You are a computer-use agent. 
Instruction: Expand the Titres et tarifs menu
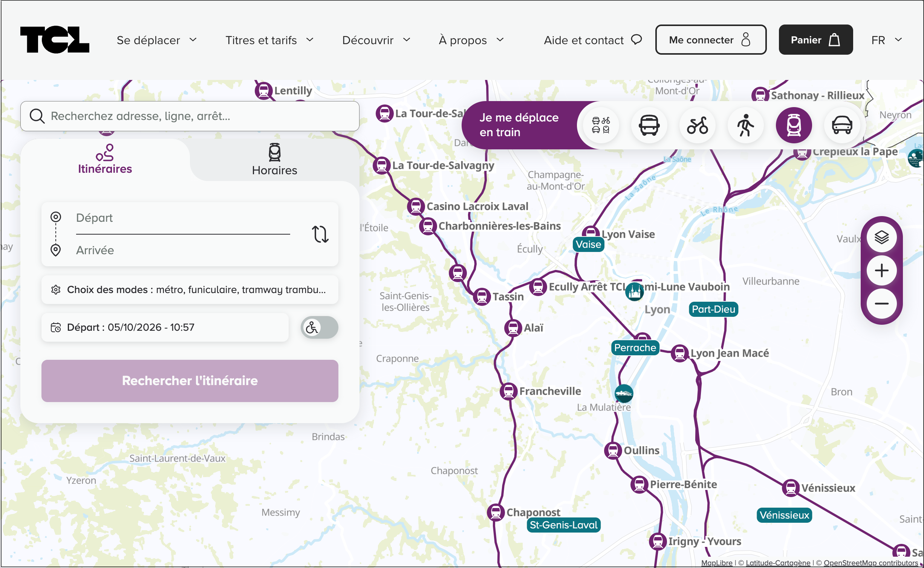tap(269, 40)
